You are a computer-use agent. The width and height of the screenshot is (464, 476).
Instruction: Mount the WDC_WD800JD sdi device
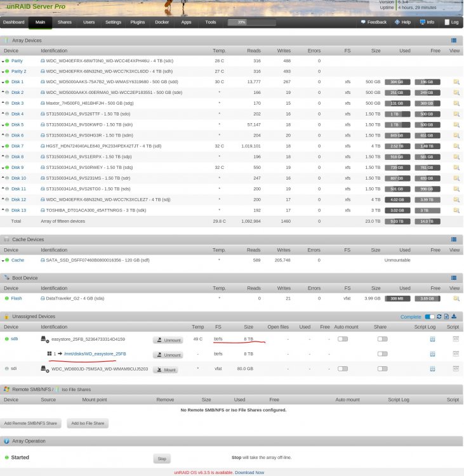coord(166,370)
